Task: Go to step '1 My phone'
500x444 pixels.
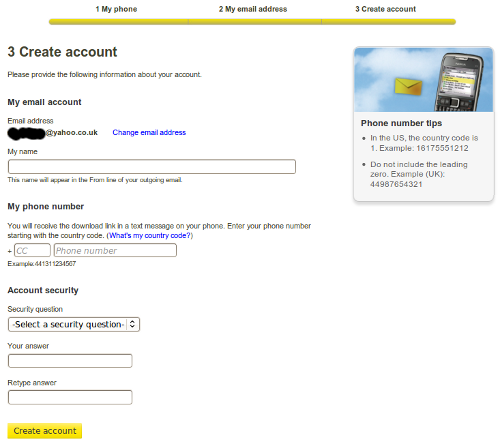Action: [116, 9]
